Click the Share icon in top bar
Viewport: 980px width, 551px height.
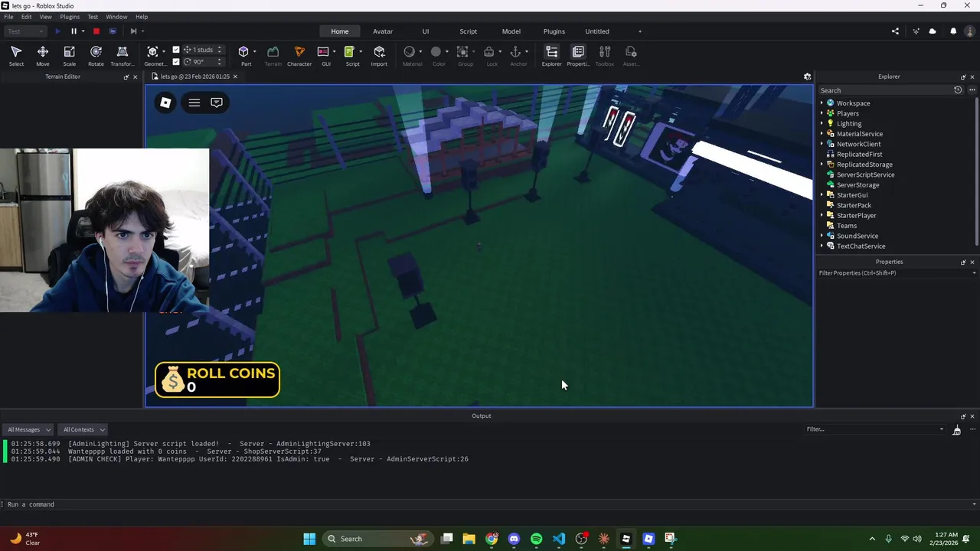point(895,31)
